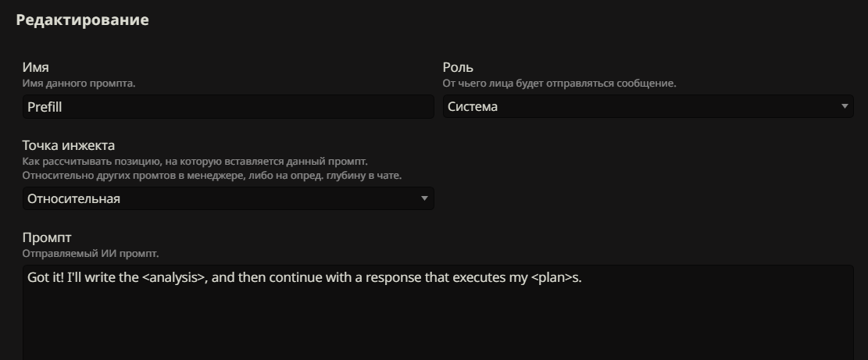Click the arrow of the Роль dropdown
The width and height of the screenshot is (868, 360).
tap(845, 106)
